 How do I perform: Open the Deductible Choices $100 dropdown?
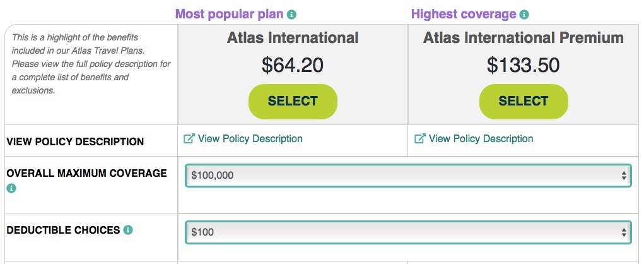coord(408,232)
